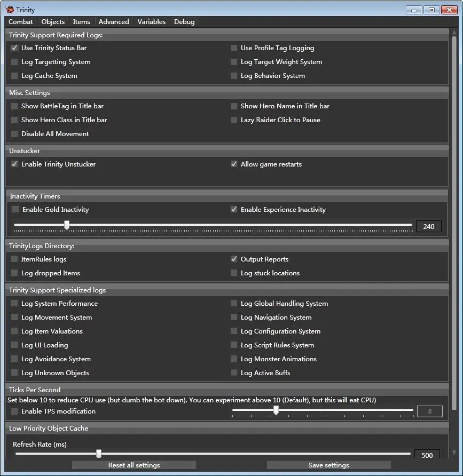Enable Log Script Rules System
This screenshot has height=476, width=463.
pyautogui.click(x=233, y=345)
